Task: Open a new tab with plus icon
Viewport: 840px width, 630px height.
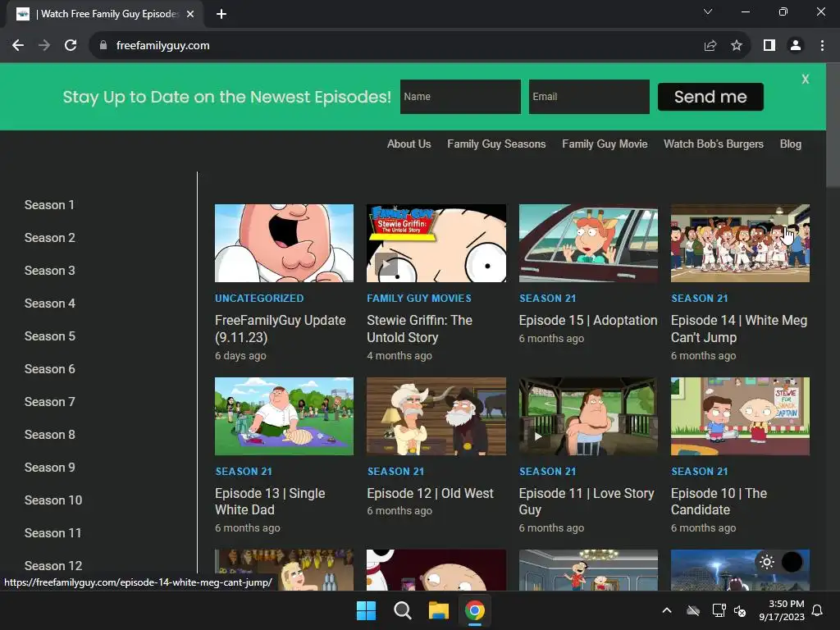Action: 221,14
